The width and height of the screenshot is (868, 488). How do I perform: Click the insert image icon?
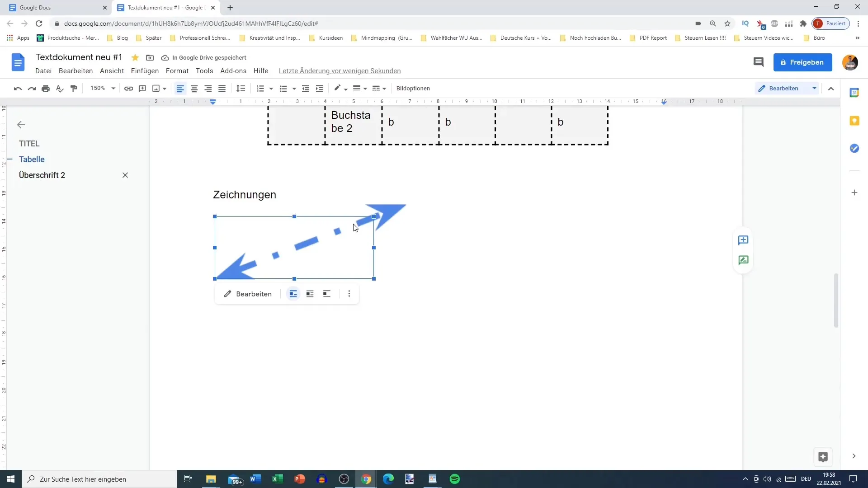156,88
